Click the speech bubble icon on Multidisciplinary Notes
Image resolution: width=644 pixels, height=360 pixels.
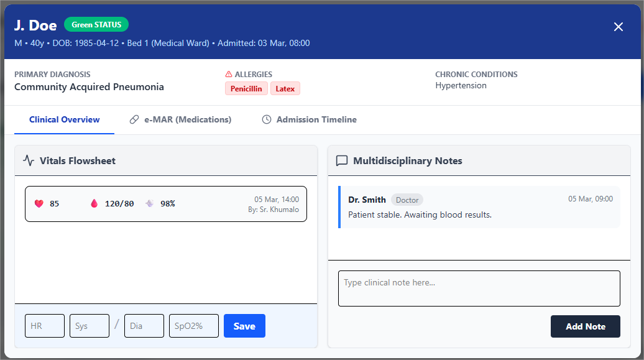point(341,160)
